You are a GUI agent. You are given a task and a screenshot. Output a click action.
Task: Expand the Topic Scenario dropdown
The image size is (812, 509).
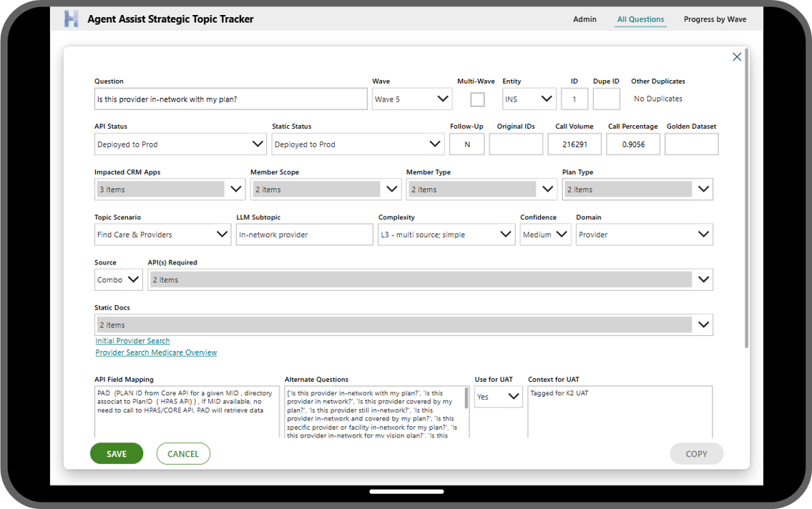coord(162,234)
